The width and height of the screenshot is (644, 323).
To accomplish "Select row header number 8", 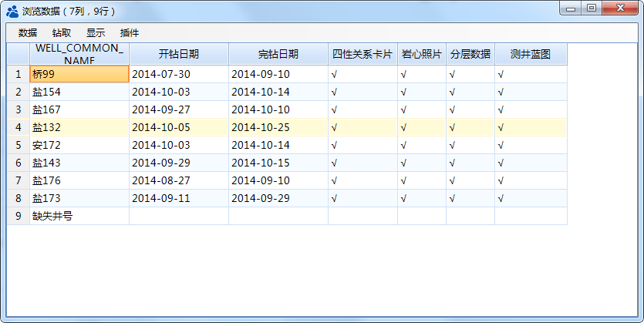I will coord(19,198).
